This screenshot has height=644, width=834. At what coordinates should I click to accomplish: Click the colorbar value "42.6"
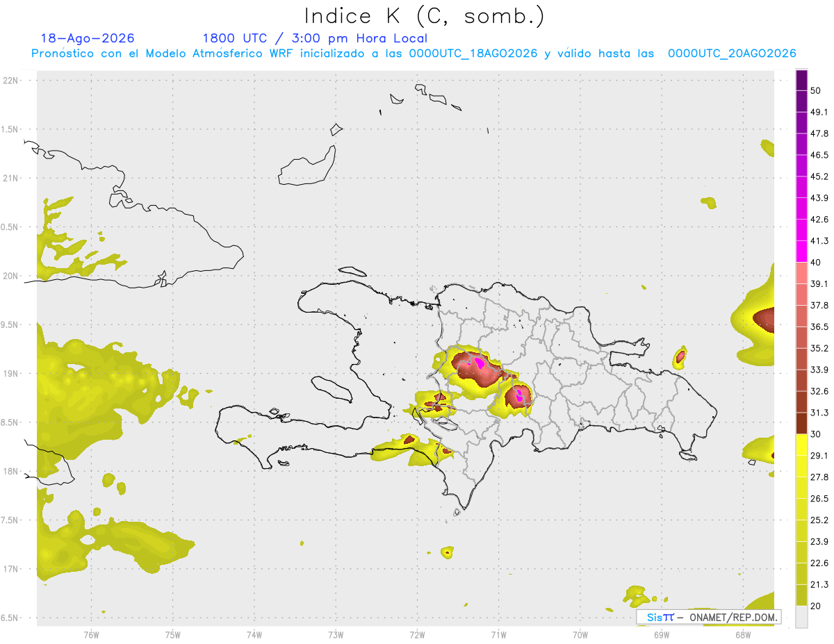pyautogui.click(x=819, y=220)
